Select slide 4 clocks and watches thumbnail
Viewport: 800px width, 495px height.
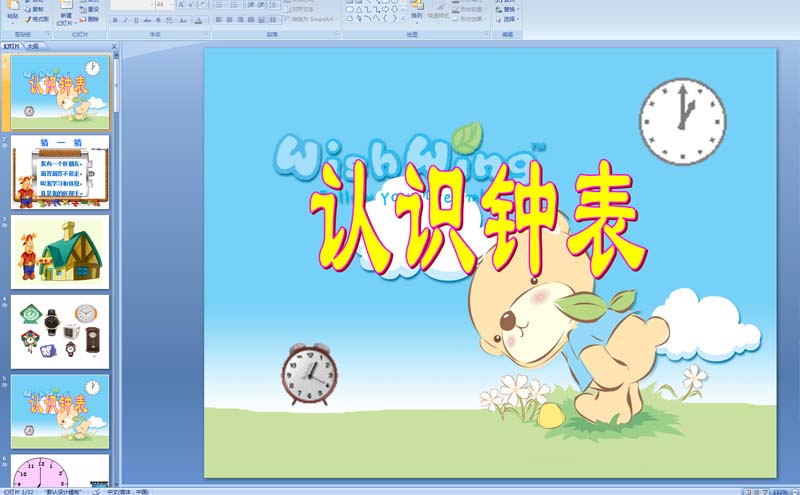click(x=60, y=332)
